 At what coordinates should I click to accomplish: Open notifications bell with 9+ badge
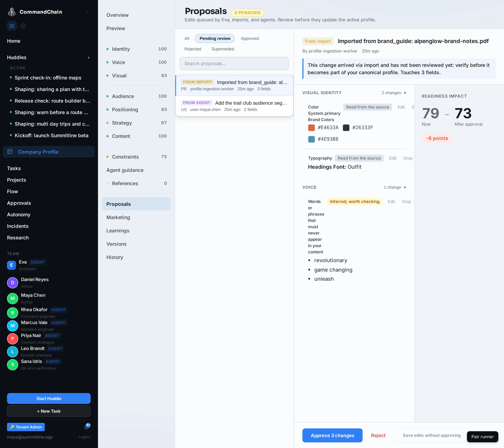[x=87, y=426]
